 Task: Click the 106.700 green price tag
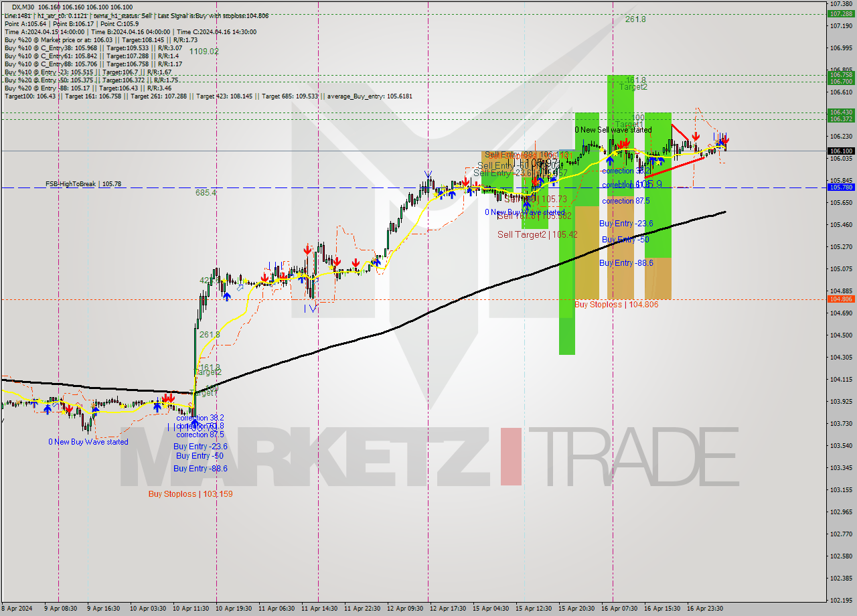click(841, 81)
